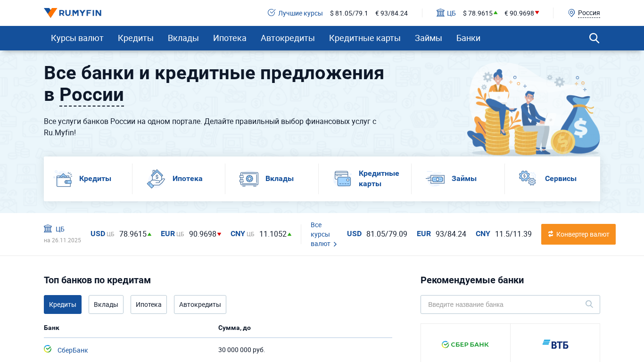The height and width of the screenshot is (362, 644).
Task: Click the Сумма, до column header
Action: point(234,328)
